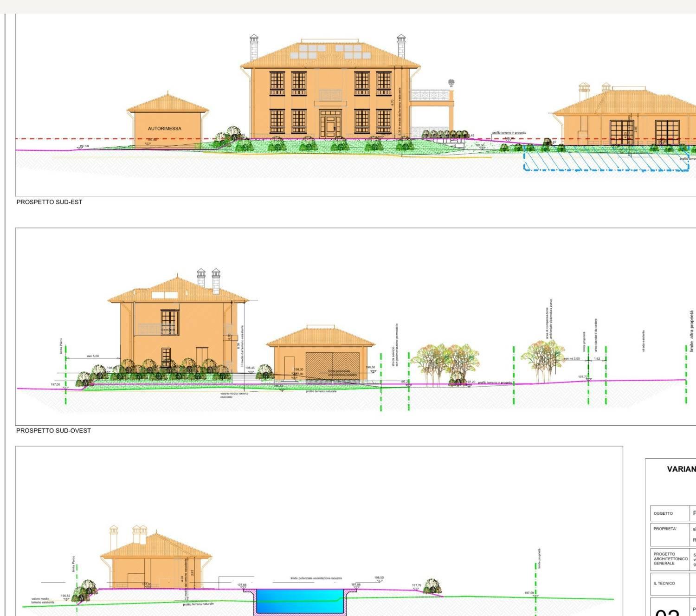696x616 pixels.
Task: Click the blue hatched dashed rectangle
Action: 606,158
